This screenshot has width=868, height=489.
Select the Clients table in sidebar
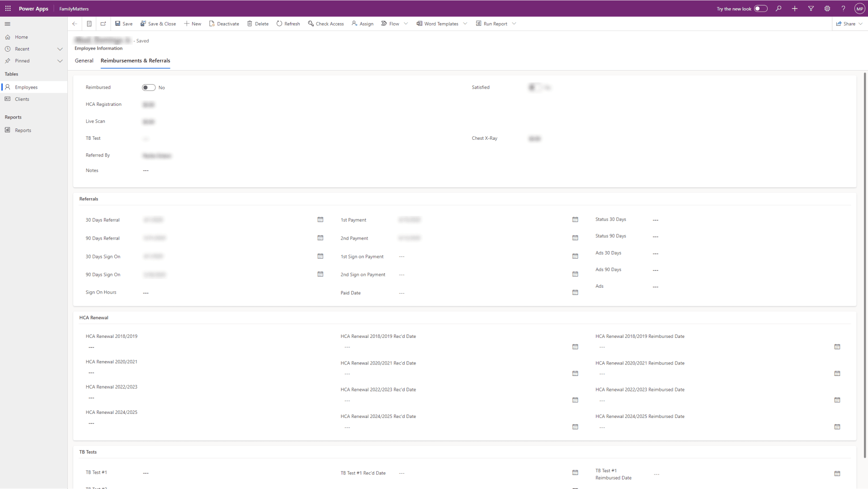coord(22,99)
